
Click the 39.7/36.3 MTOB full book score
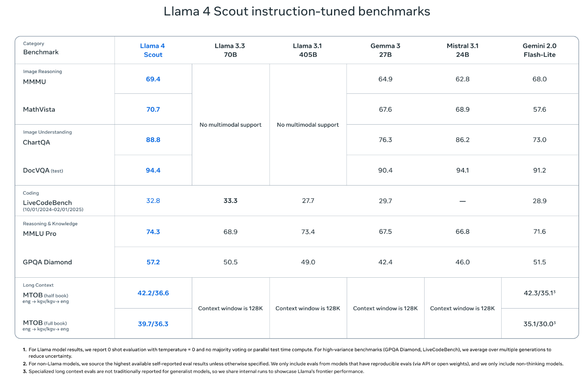click(153, 324)
